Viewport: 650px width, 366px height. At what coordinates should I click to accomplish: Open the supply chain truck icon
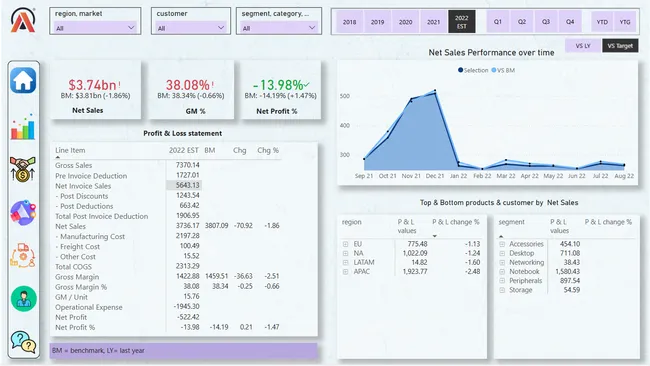(x=23, y=255)
